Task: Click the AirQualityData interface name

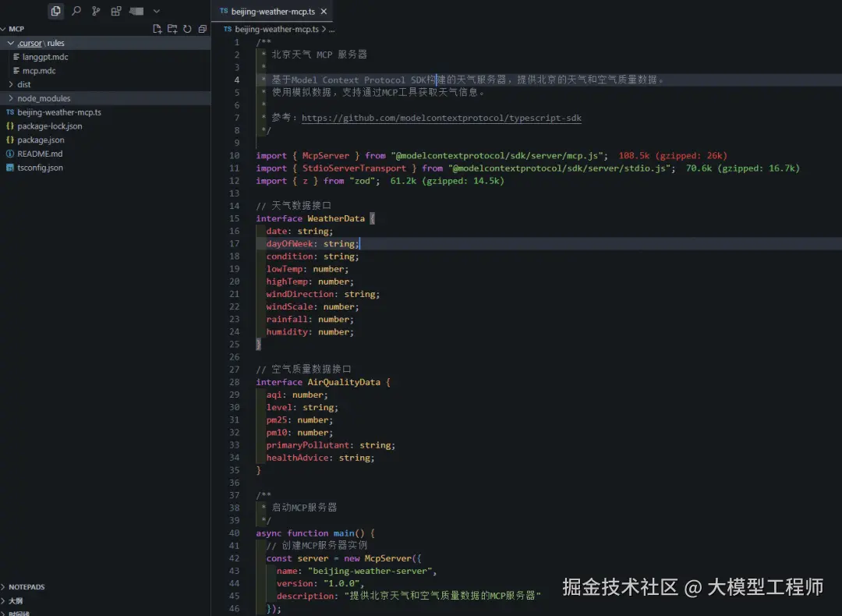Action: coord(344,382)
